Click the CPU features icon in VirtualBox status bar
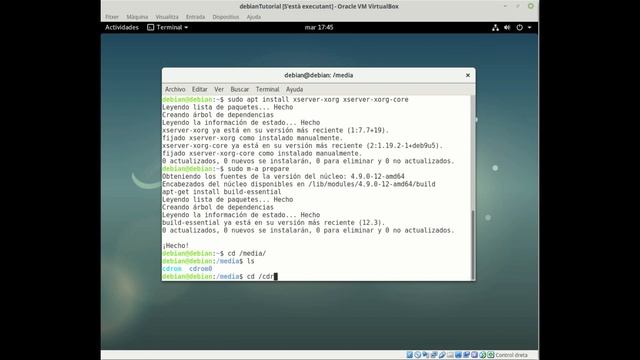The width and height of the screenshot is (640, 360). point(475,355)
